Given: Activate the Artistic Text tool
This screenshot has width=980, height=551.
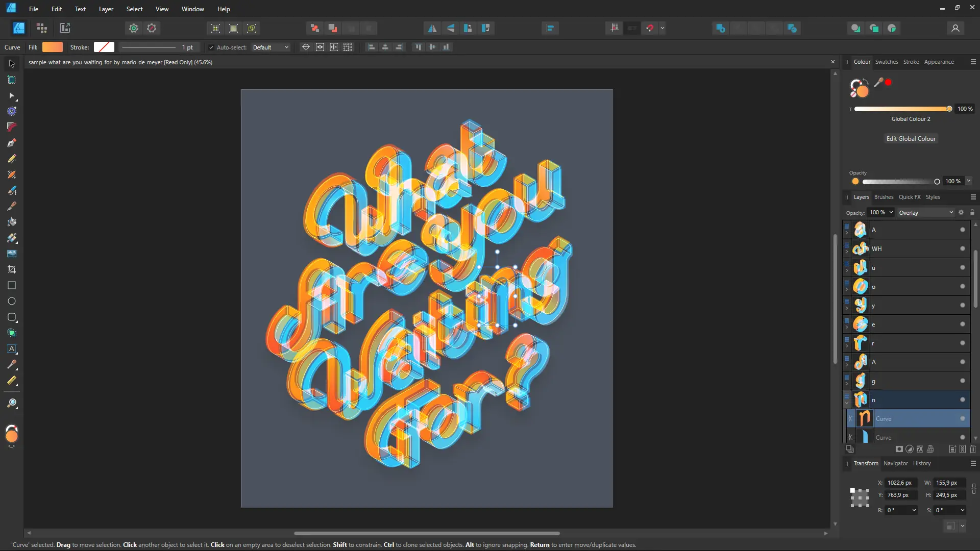Looking at the screenshot, I should [x=12, y=349].
